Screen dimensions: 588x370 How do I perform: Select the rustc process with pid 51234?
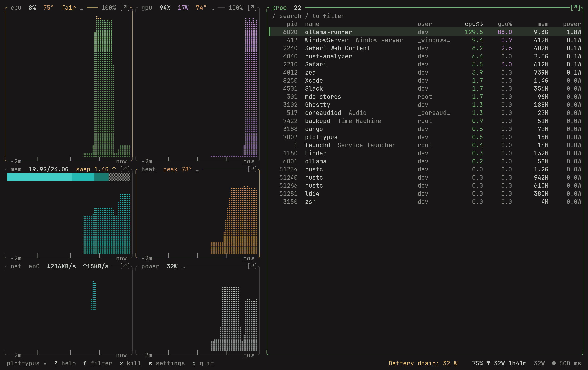[x=425, y=169]
